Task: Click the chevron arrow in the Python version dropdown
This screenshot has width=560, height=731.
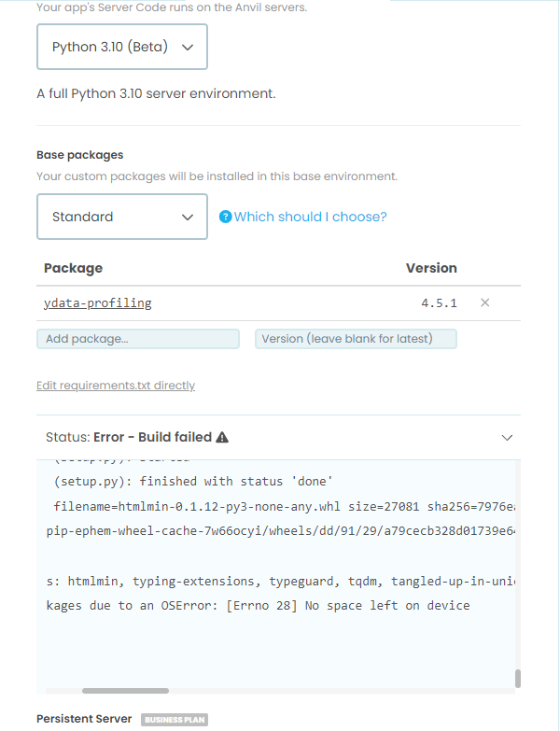Action: point(188,47)
